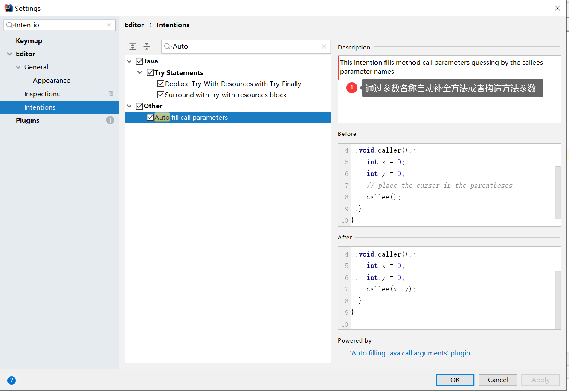Select Replace Try-With-Resources with Try-Finally row text

[x=233, y=84]
